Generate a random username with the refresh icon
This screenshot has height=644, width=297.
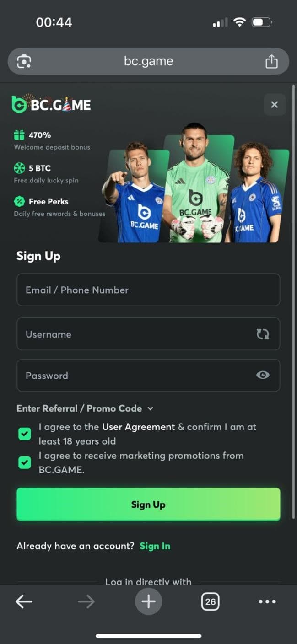262,334
